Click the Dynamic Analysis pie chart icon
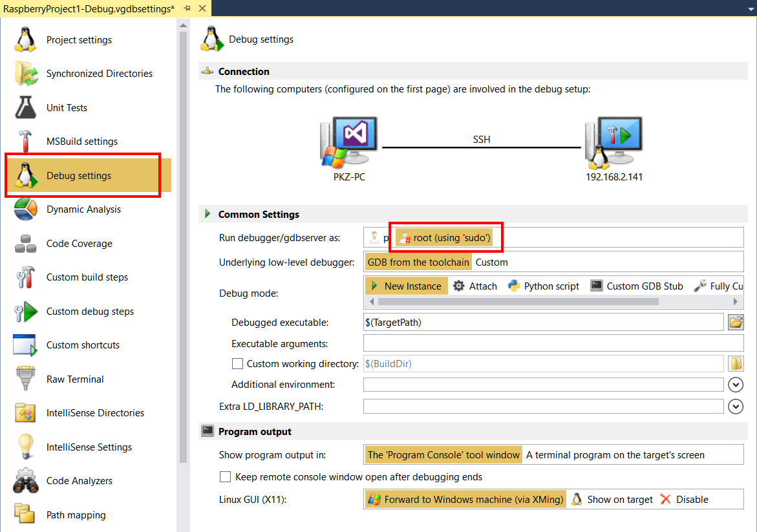This screenshot has height=532, width=757. pos(26,209)
